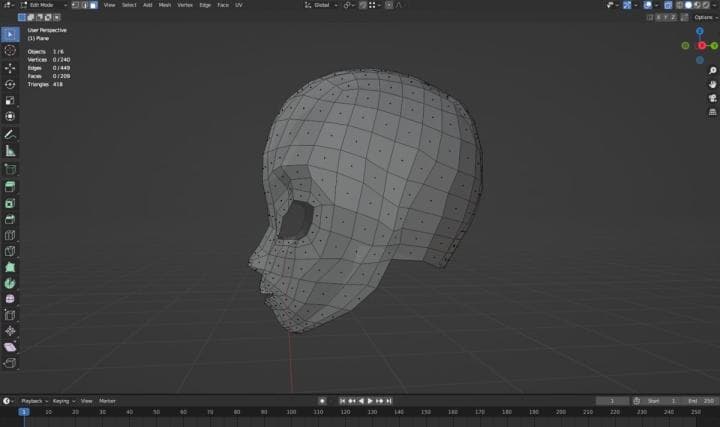This screenshot has width=720, height=427.
Task: Select the Measure tool
Action: coord(10,151)
